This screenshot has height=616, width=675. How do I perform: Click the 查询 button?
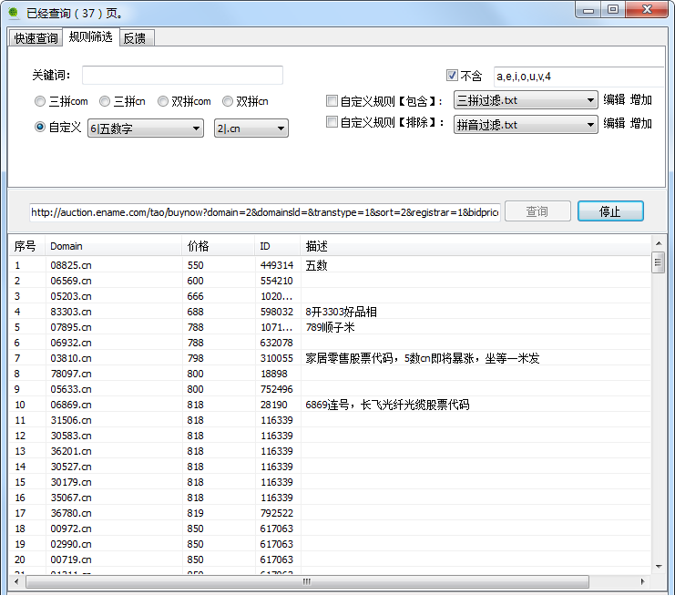tap(537, 211)
